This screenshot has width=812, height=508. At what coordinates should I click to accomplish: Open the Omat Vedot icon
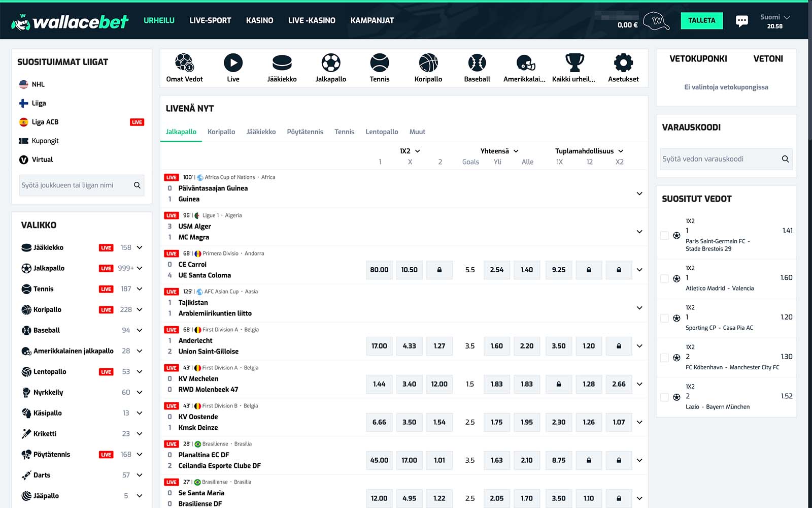(184, 63)
